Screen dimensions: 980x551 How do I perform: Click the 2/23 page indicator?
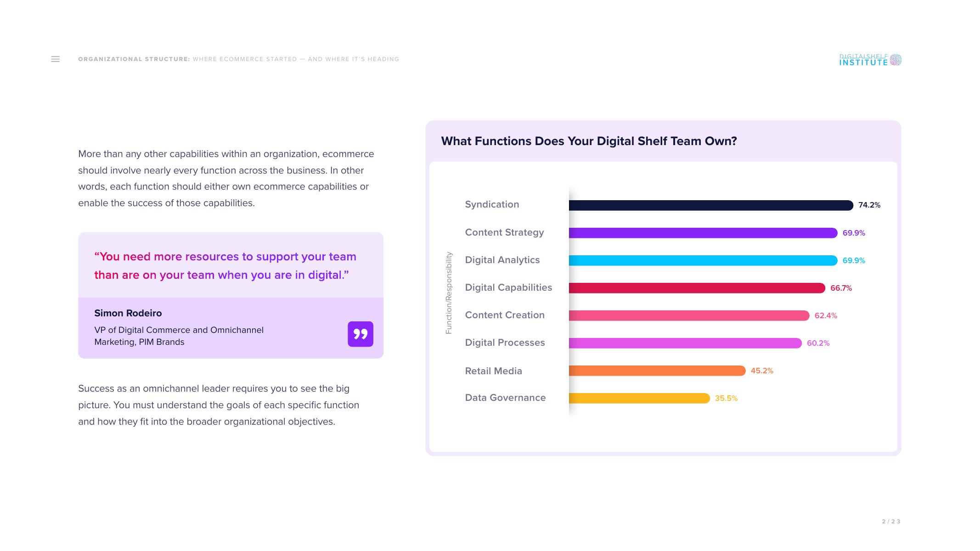pos(891,522)
